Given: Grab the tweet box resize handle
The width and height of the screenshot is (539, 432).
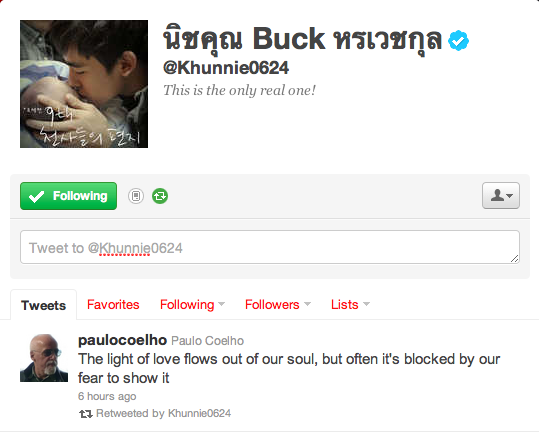Looking at the screenshot, I should point(514,259).
